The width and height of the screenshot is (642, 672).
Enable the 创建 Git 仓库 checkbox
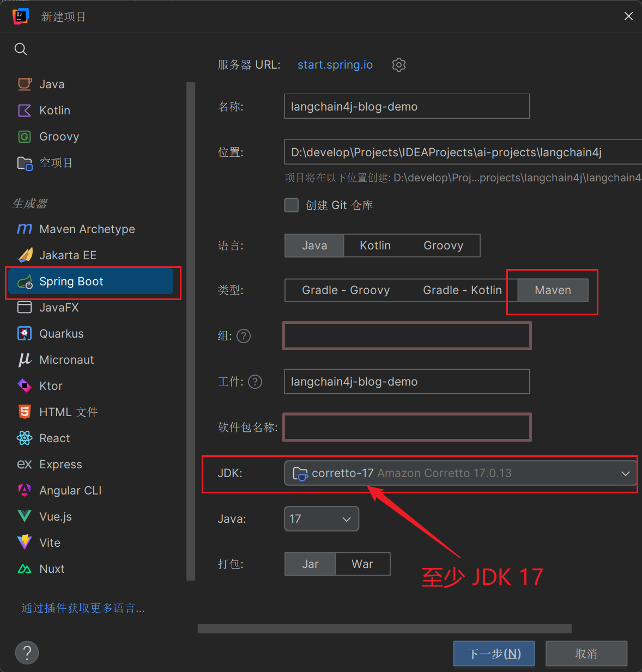[292, 205]
